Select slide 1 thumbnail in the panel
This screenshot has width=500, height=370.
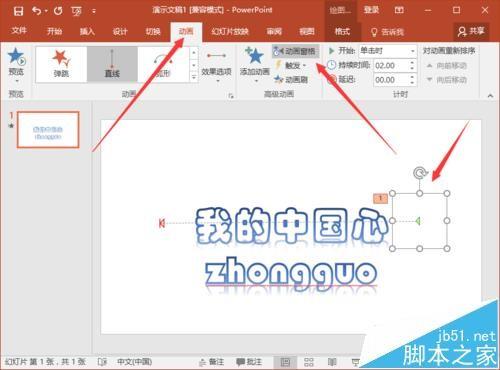48,130
